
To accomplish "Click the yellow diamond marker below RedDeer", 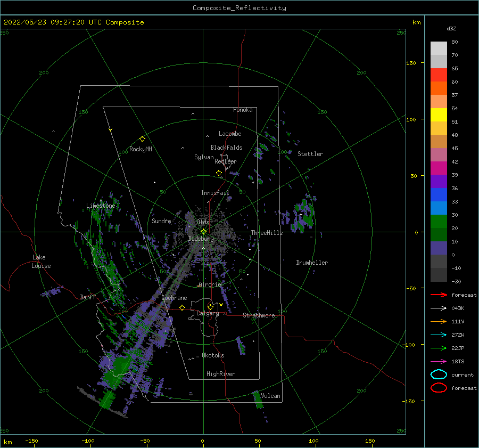I will 219,173.
